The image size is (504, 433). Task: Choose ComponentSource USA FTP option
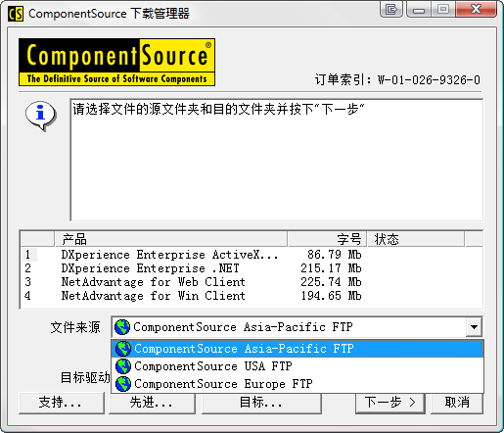click(x=298, y=366)
